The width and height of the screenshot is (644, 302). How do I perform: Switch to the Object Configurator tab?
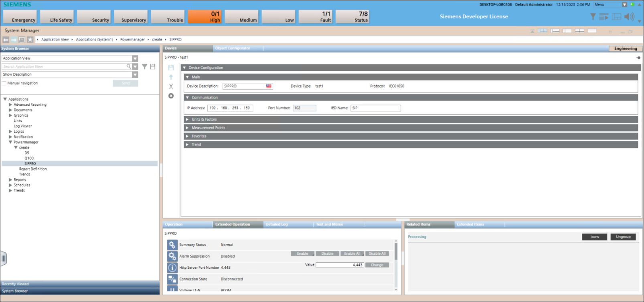pos(233,48)
